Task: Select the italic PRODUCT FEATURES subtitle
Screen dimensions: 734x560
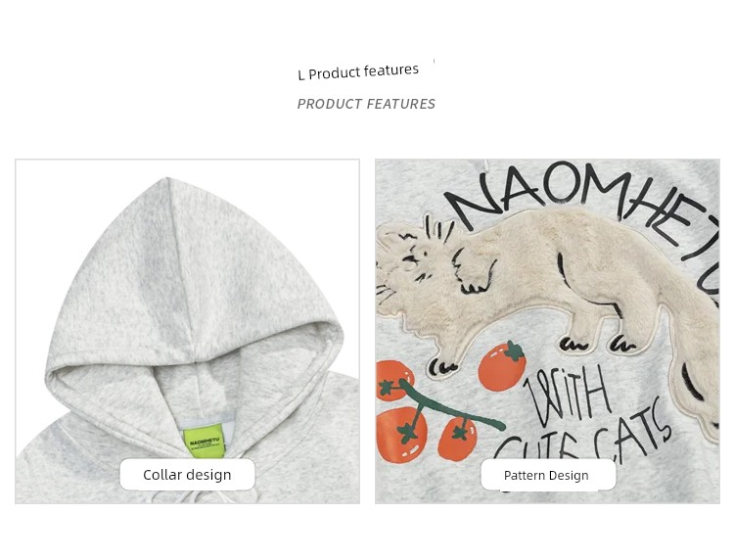Action: point(366,104)
